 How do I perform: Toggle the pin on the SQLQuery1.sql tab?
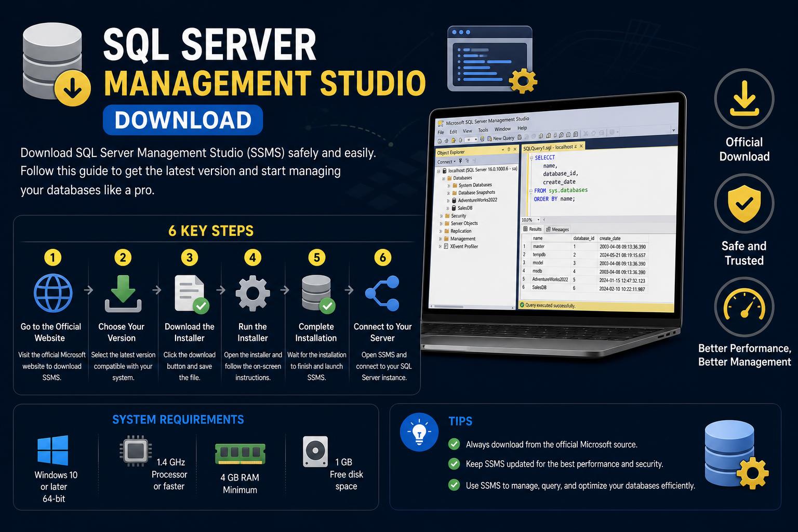(576, 147)
